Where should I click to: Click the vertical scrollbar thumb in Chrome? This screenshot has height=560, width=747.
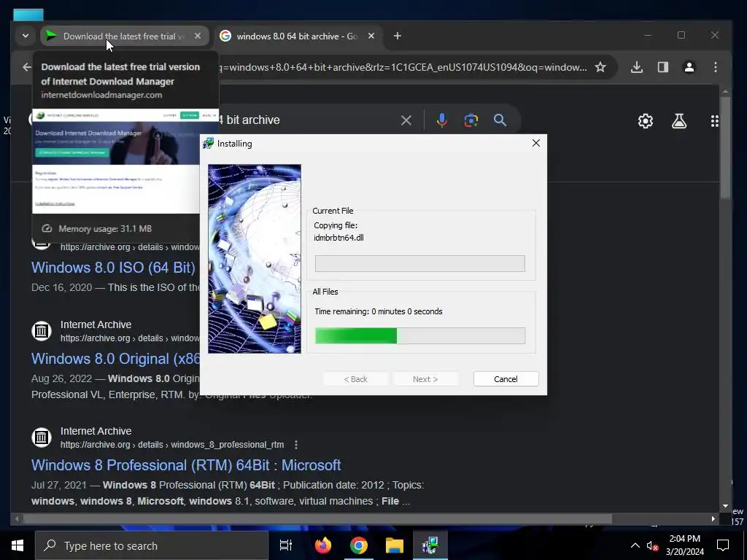725,147
